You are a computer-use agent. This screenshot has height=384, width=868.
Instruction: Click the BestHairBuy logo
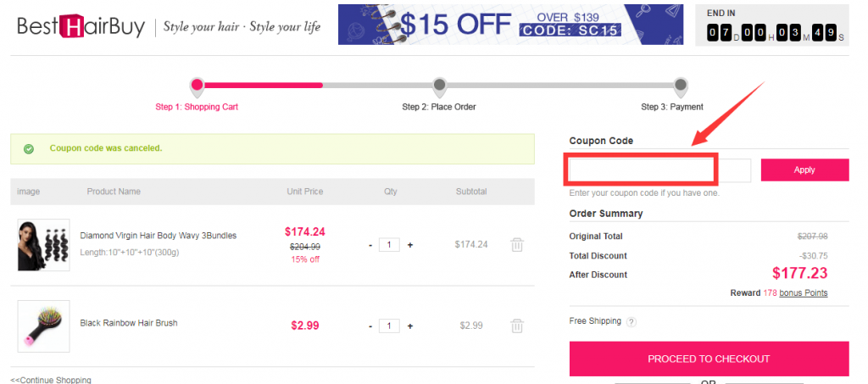point(81,26)
